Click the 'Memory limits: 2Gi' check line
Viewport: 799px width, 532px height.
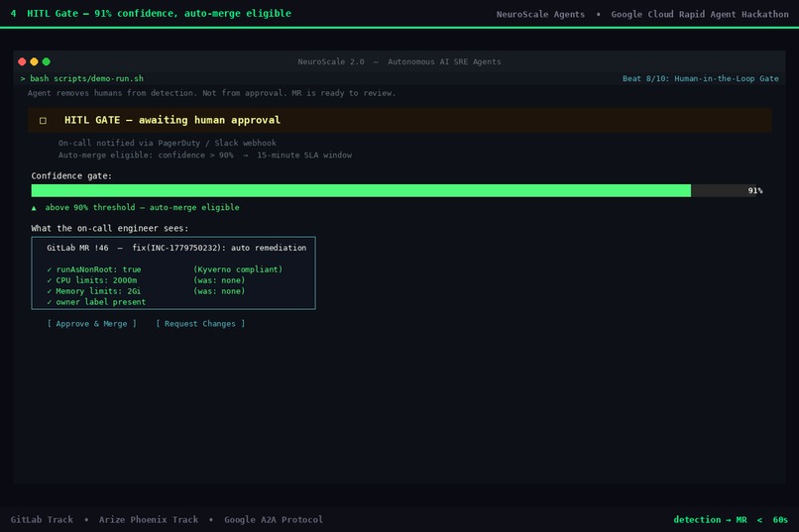(x=94, y=291)
